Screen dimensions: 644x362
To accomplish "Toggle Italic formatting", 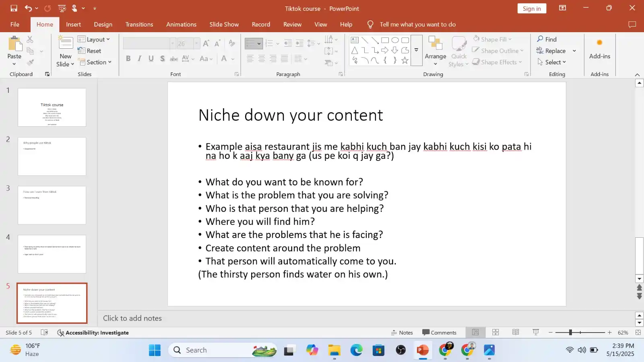I will (x=139, y=59).
